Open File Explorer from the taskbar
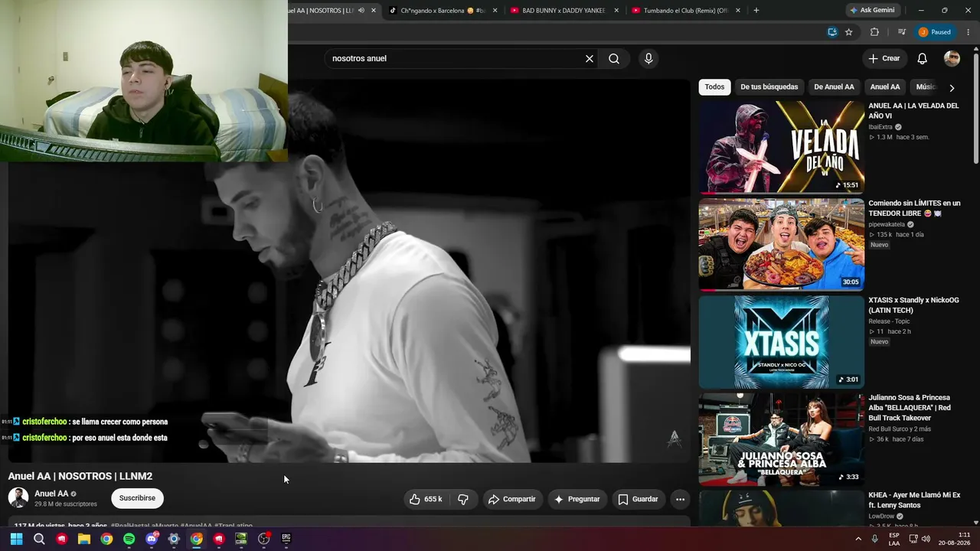Viewport: 980px width, 551px height. 84,539
